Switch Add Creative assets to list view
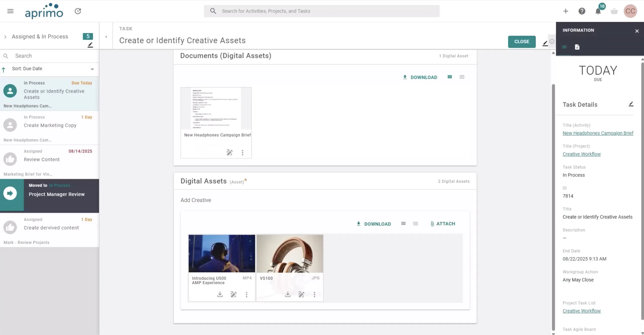Viewport: 644px width, 335px height. tap(415, 224)
